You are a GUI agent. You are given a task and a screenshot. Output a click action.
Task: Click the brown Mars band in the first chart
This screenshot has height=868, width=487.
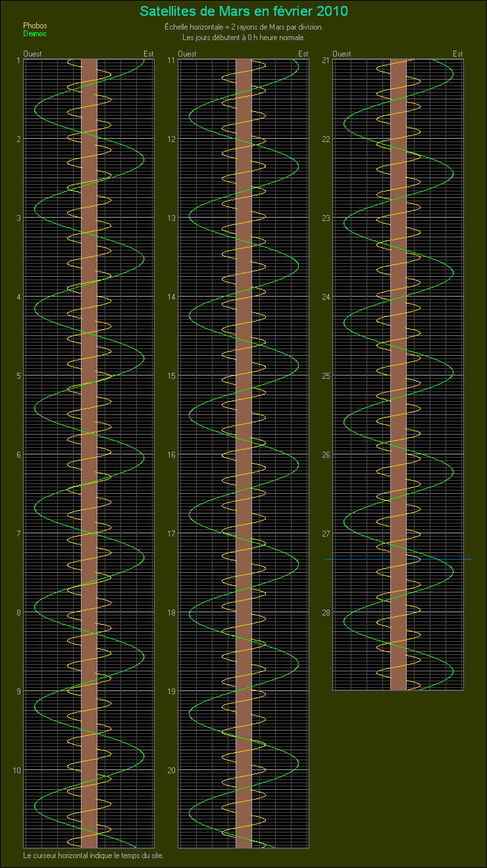click(x=89, y=454)
